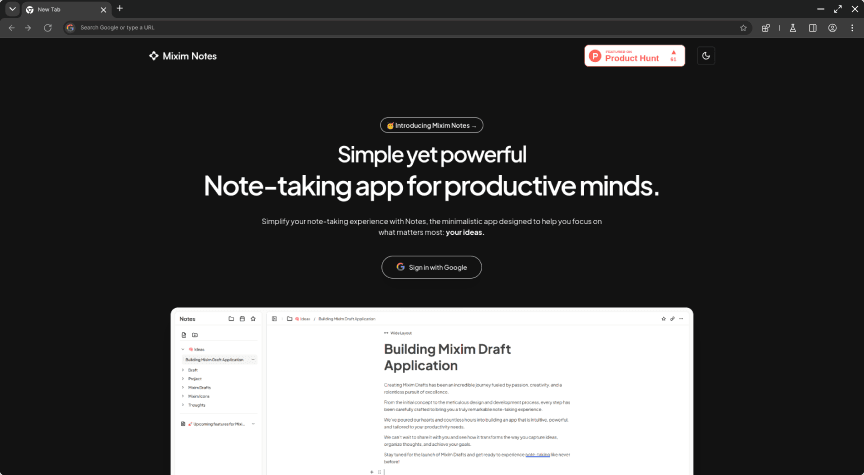Open the Chrome extensions puzzle icon
The height and width of the screenshot is (475, 864).
pos(765,28)
